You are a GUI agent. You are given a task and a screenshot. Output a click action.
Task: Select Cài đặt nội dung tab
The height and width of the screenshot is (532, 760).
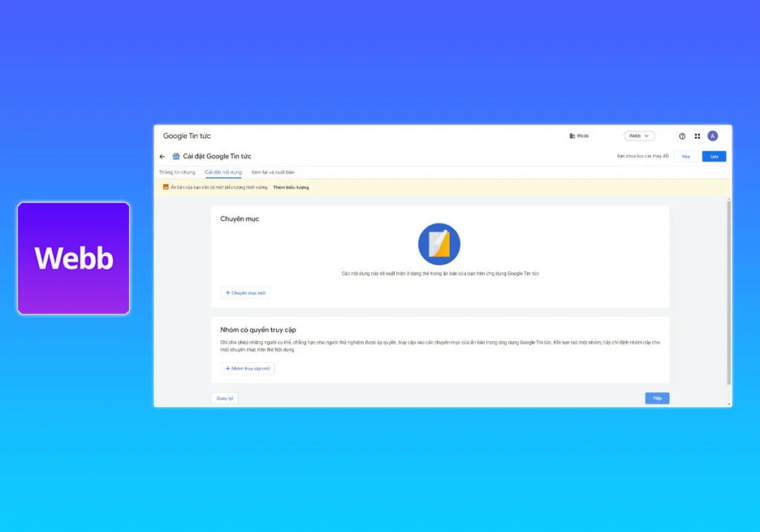(223, 172)
